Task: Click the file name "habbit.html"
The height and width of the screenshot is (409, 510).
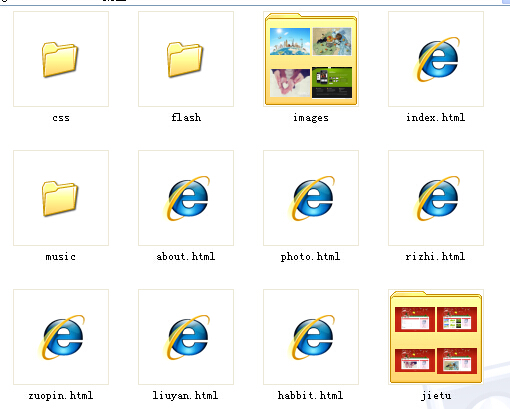Action: pos(311,395)
